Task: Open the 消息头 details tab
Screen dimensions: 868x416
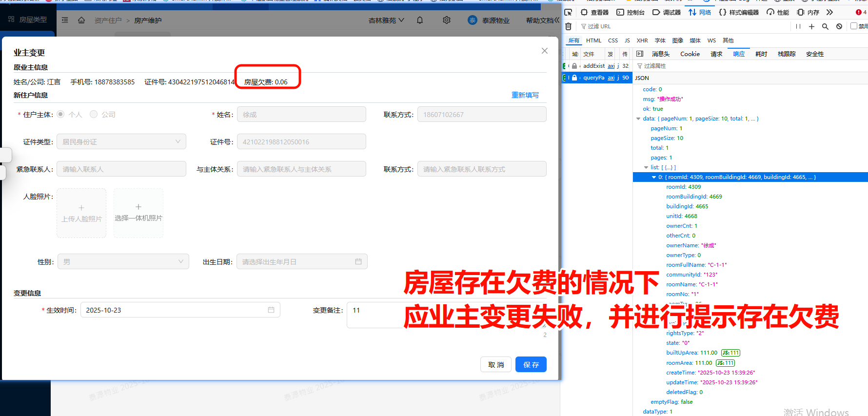Action: (661, 54)
